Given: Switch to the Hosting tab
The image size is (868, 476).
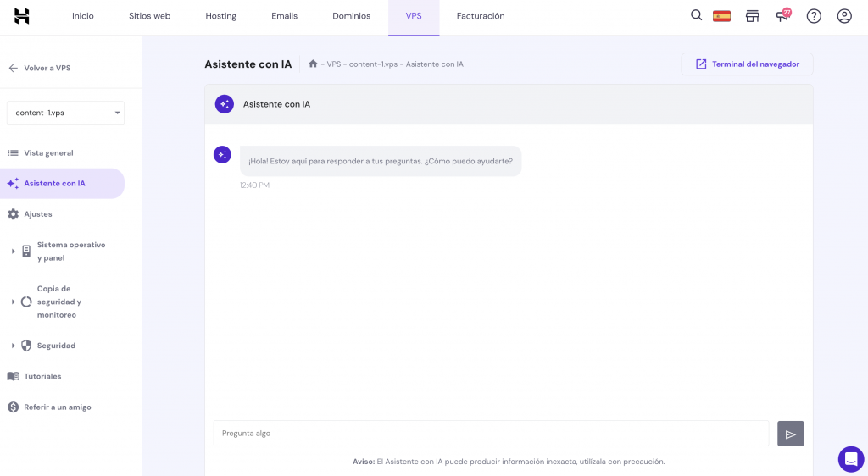Looking at the screenshot, I should coord(221,16).
